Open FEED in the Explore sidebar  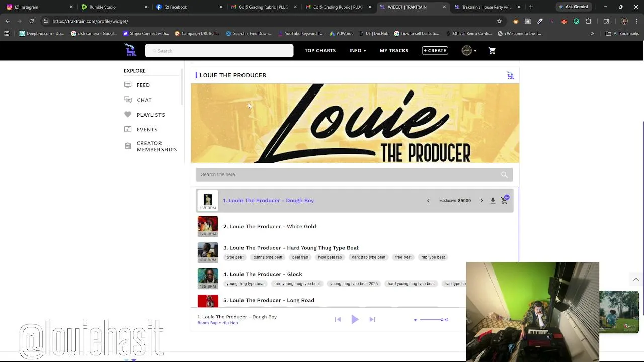(143, 85)
